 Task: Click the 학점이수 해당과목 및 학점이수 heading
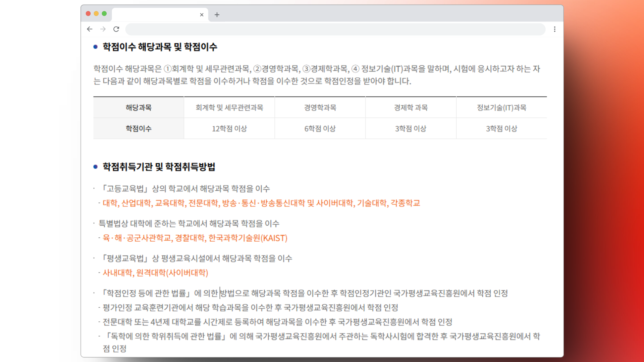click(160, 47)
